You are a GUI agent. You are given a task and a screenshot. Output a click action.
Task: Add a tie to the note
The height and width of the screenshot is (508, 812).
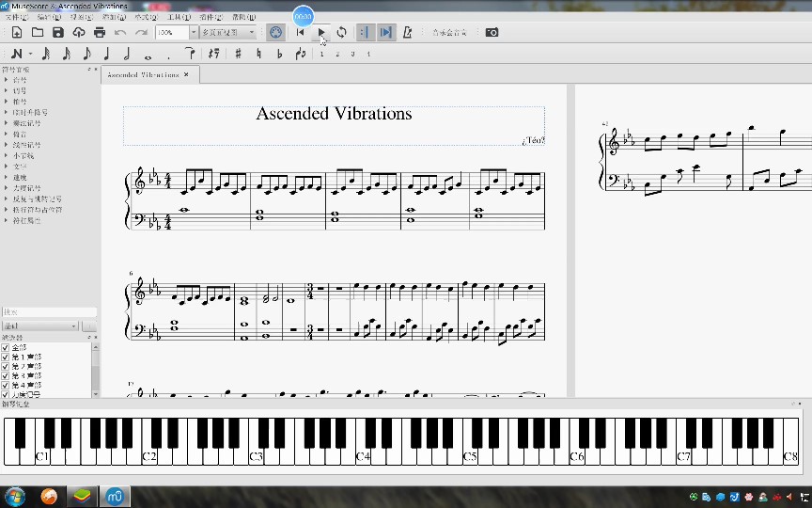click(190, 53)
